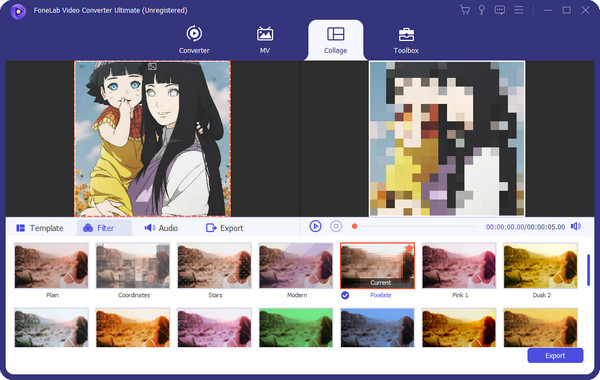Click the register key icon
The image size is (600, 380).
(482, 10)
